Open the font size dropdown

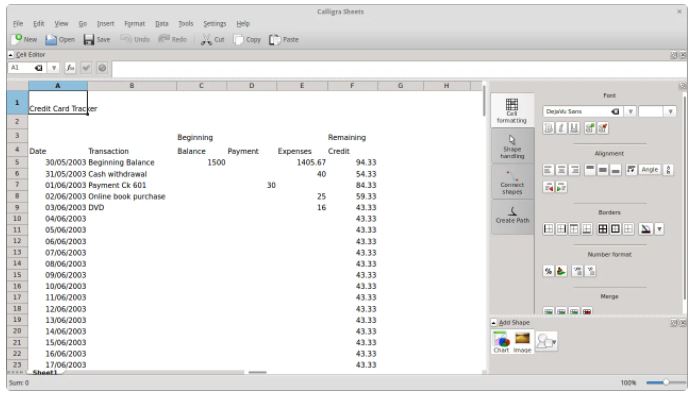tap(670, 111)
